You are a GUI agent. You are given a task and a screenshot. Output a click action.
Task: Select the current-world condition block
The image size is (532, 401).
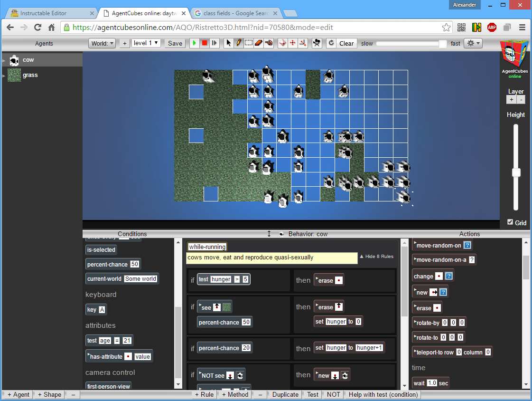122,279
